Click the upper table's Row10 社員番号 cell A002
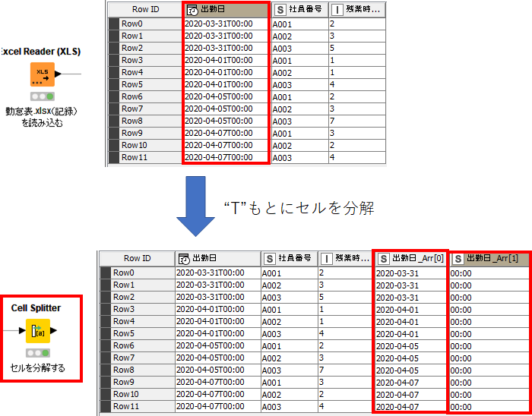This screenshot has height=416, width=532. pyautogui.click(x=299, y=146)
